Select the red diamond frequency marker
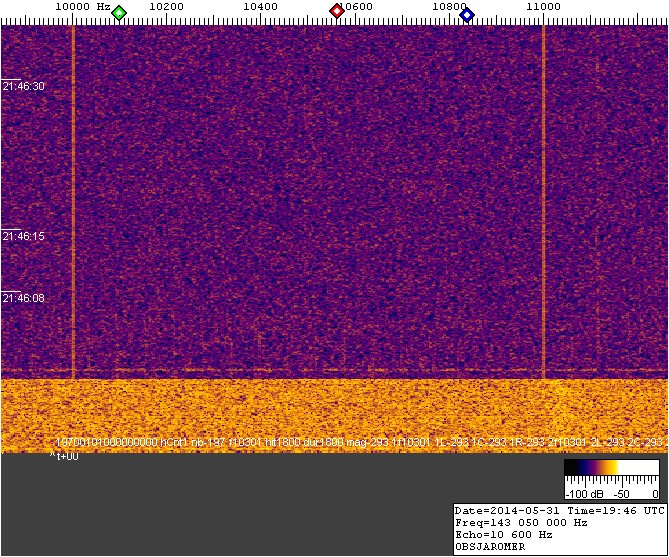This screenshot has height=557, width=669. (337, 12)
